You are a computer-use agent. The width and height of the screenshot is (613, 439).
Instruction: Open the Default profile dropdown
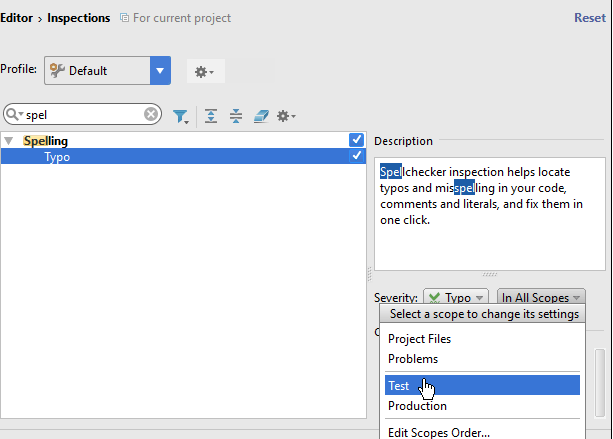tap(160, 71)
